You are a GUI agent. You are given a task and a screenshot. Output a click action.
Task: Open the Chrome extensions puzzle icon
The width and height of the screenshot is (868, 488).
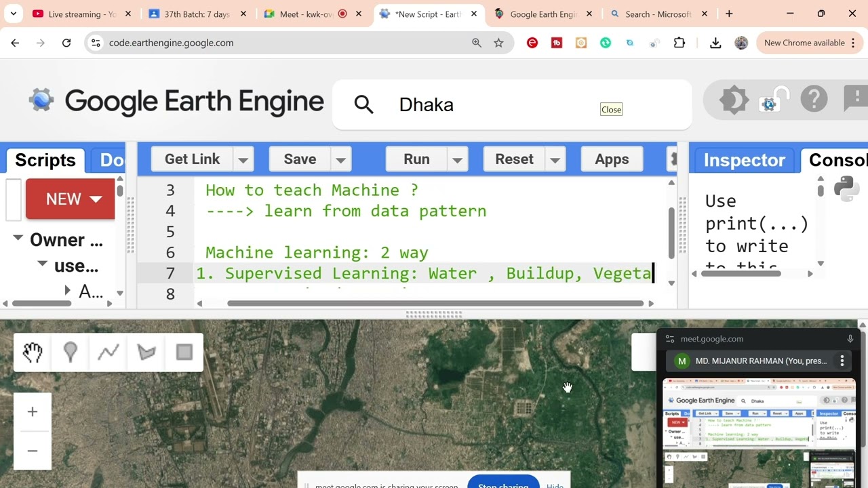click(x=679, y=43)
